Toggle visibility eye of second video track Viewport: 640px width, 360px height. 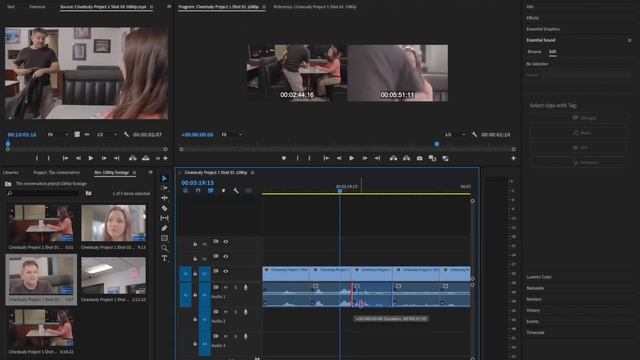[226, 256]
